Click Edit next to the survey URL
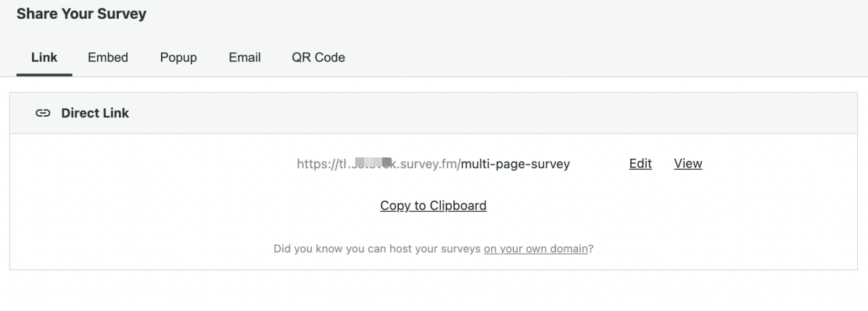Viewport: 868px width, 311px height. click(640, 164)
